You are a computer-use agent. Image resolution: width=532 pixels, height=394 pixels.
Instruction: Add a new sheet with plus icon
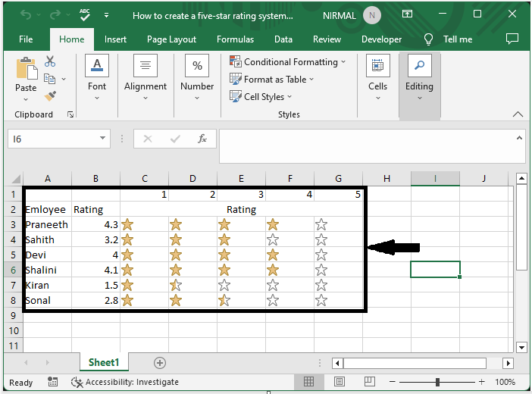point(159,363)
